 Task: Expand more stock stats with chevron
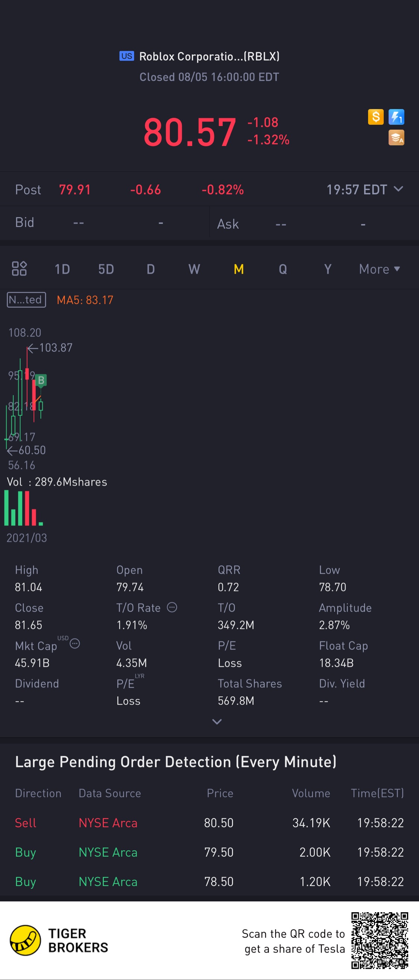[x=217, y=722]
